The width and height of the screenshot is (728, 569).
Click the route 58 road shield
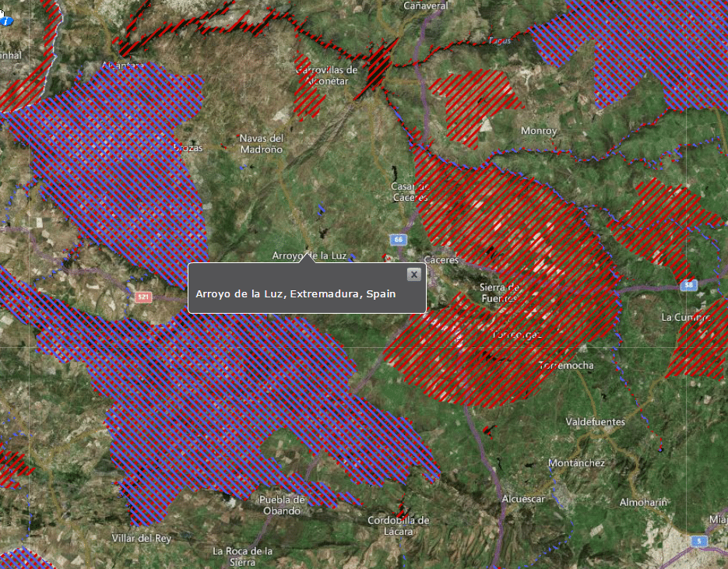pos(688,286)
